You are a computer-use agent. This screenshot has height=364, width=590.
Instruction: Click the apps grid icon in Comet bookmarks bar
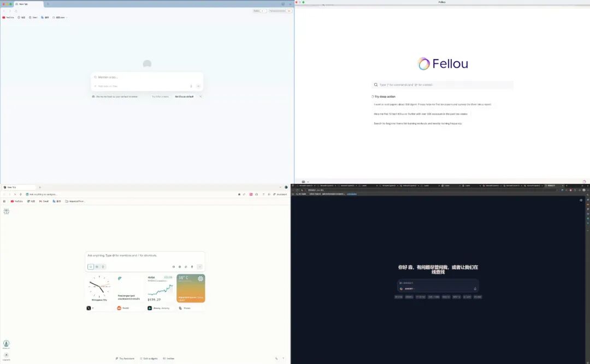coord(4,201)
